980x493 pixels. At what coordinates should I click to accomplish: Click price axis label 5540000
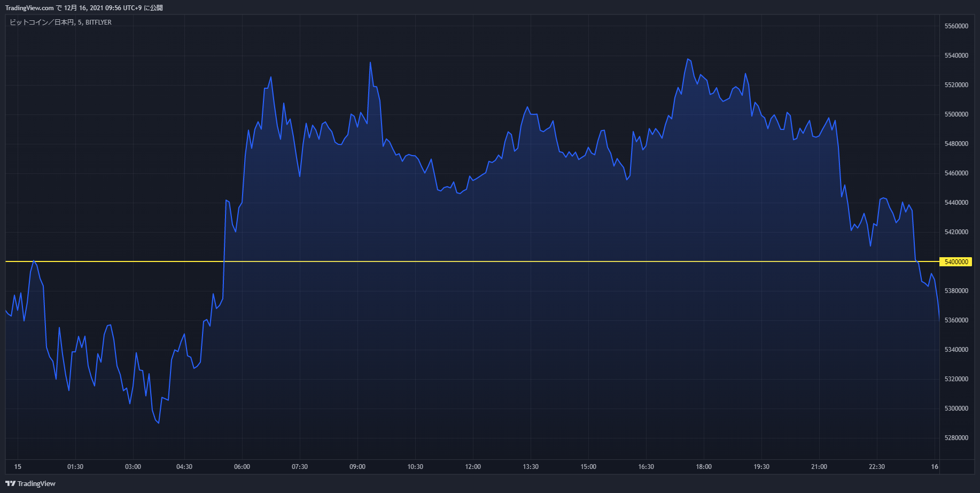click(x=956, y=56)
